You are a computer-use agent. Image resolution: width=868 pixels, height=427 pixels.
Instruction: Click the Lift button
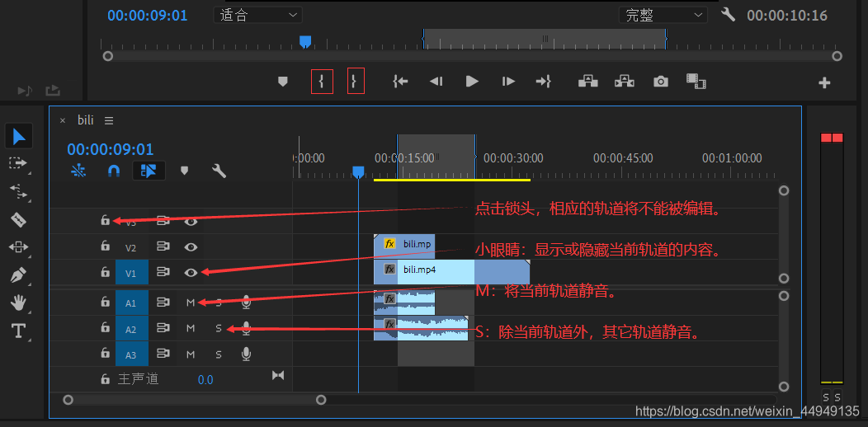[588, 82]
